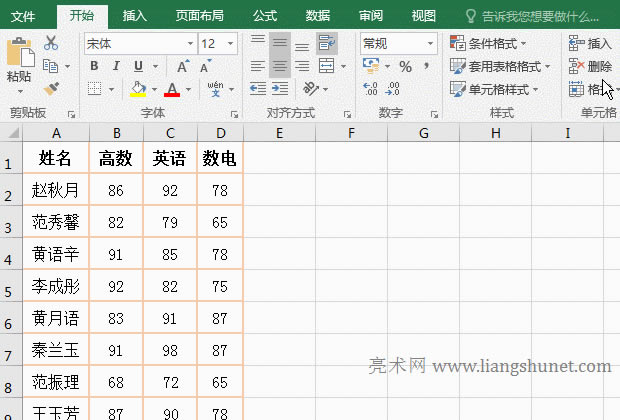The height and width of the screenshot is (420, 620).
Task: Select the Format Painter brush icon
Action: (51, 88)
